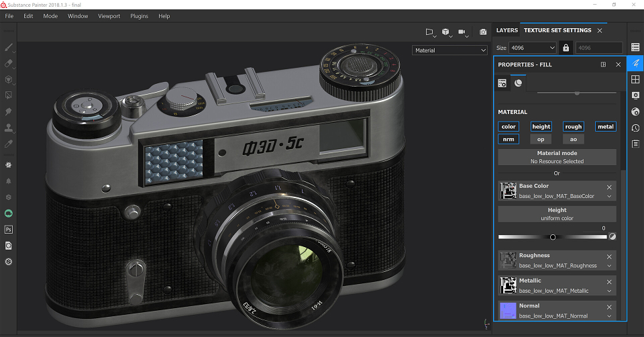Open the camera selection video icon

tap(462, 32)
